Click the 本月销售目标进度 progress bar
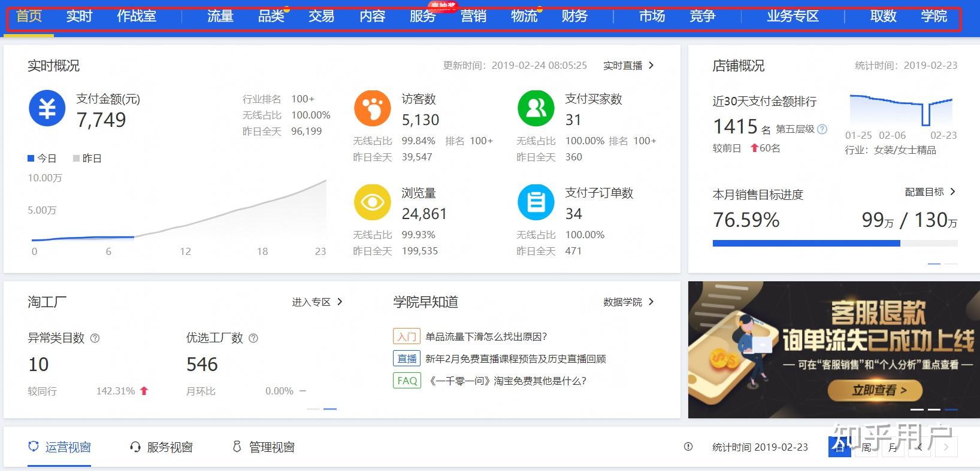 pos(835,244)
